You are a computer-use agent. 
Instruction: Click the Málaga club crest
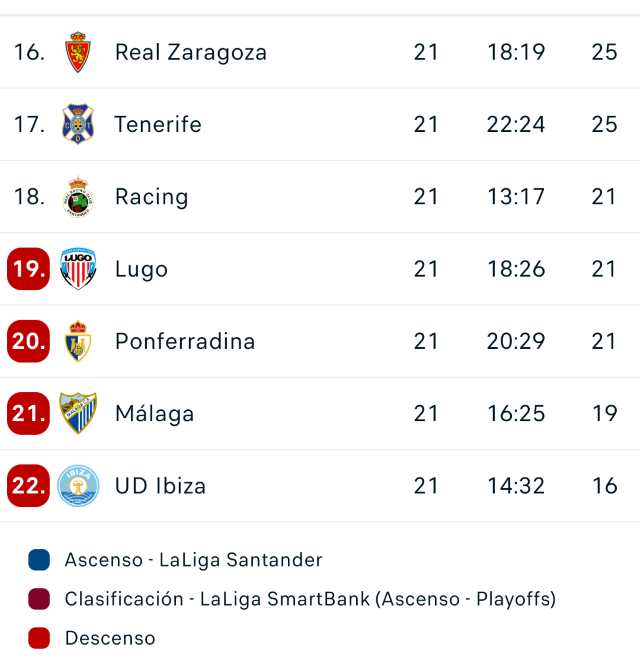pos(78,413)
